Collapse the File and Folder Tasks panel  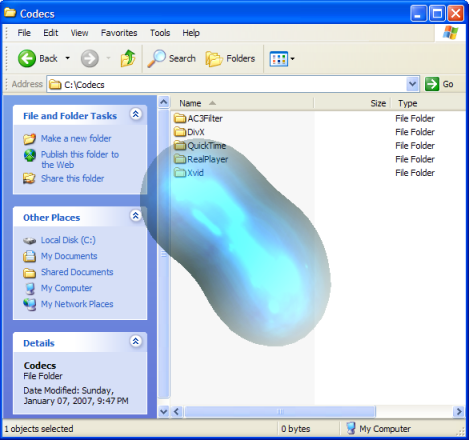click(136, 114)
